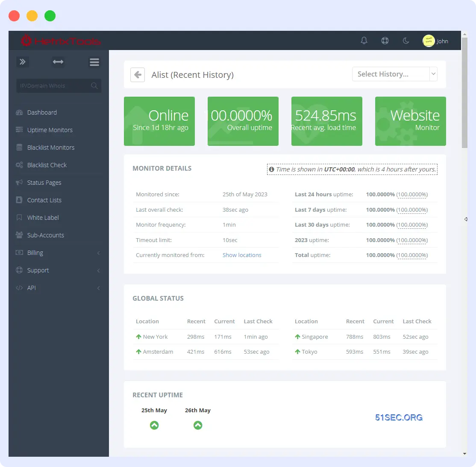Image resolution: width=476 pixels, height=467 pixels.
Task: Collapse the sidebar with the double-chevron icon
Action: click(23, 62)
